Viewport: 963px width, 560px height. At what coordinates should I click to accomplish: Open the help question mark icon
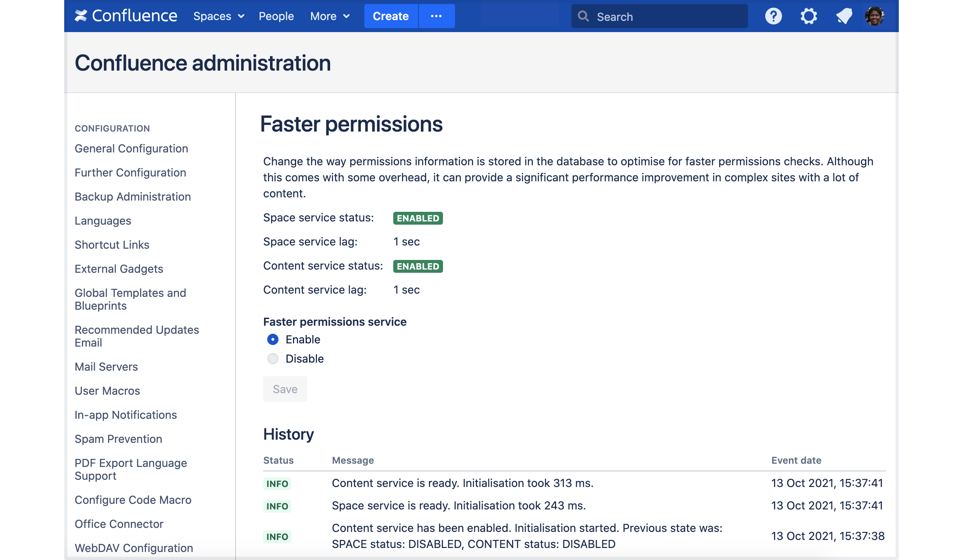click(x=773, y=16)
